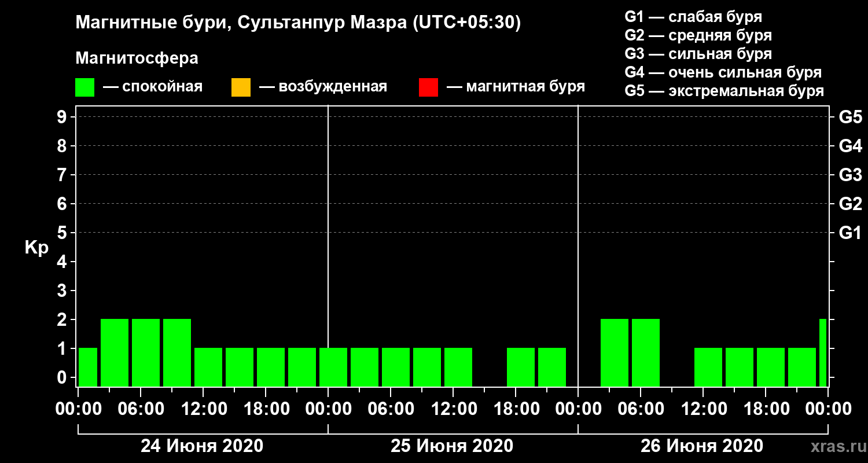868x463 pixels.
Task: Select the 'G3 — сильная буря' line
Action: 698,54
